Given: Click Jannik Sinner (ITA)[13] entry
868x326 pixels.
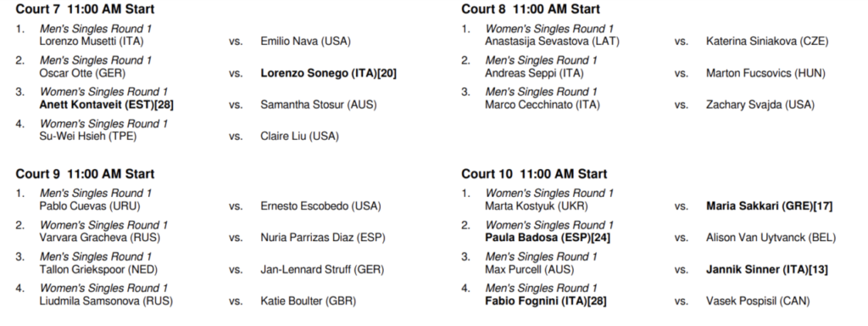Looking at the screenshot, I should coord(767,269).
